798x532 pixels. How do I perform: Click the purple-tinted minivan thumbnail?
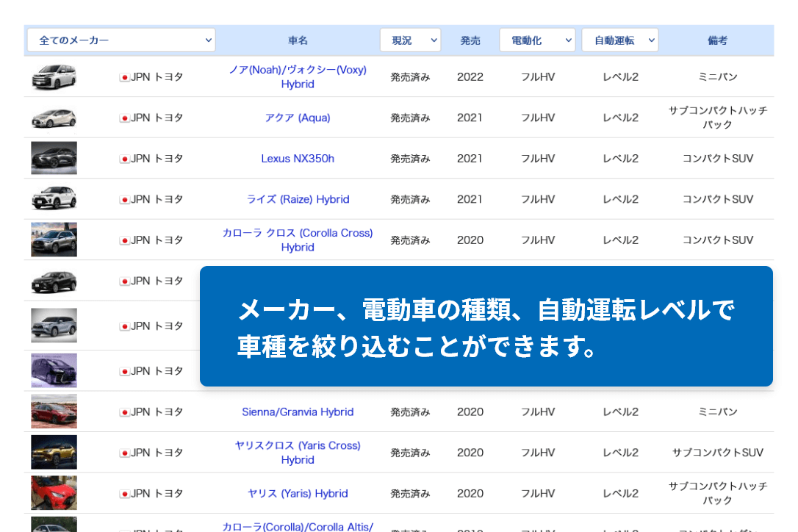(x=54, y=370)
